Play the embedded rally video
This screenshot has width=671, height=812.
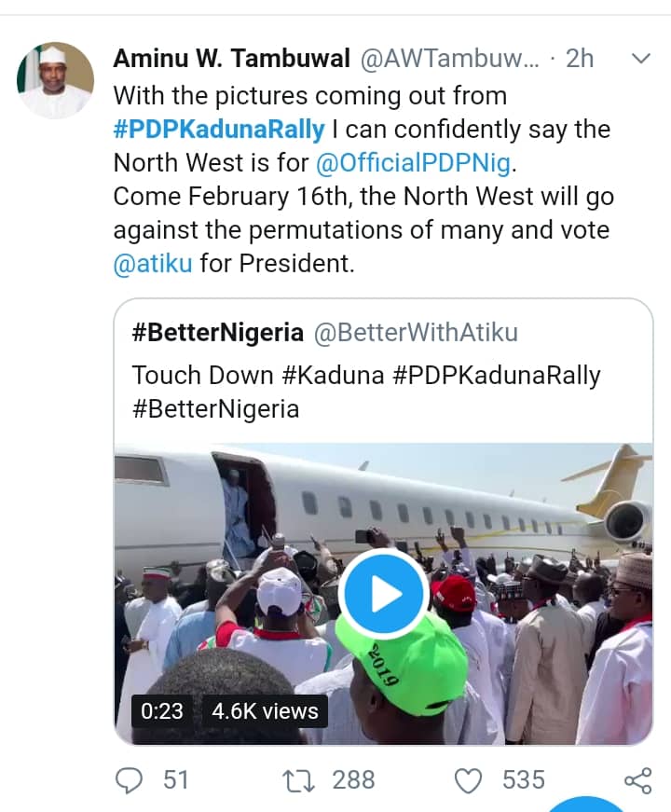384,593
